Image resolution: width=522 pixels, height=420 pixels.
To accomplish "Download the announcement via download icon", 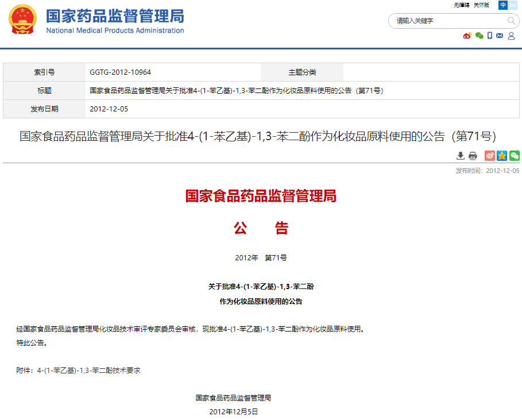I will point(461,156).
